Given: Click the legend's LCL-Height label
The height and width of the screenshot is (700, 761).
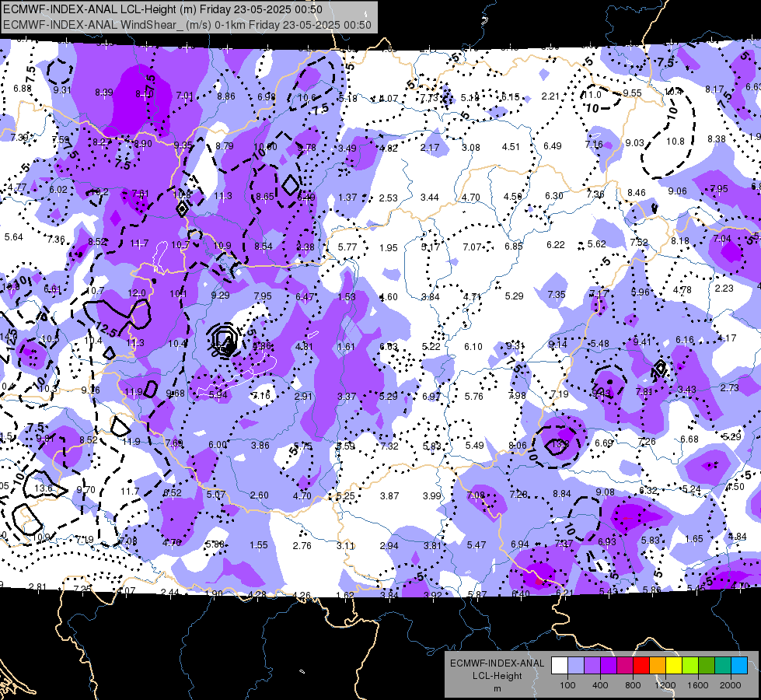Looking at the screenshot, I should click(497, 676).
